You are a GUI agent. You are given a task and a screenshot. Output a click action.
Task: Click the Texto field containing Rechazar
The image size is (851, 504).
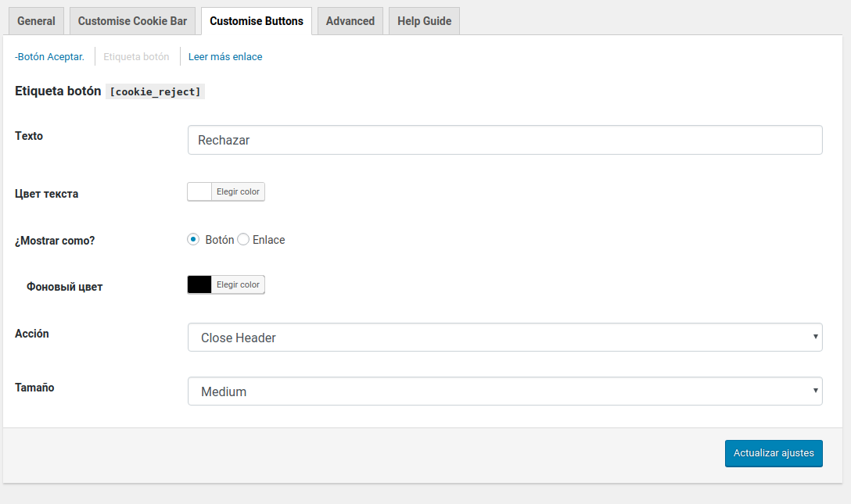click(504, 140)
